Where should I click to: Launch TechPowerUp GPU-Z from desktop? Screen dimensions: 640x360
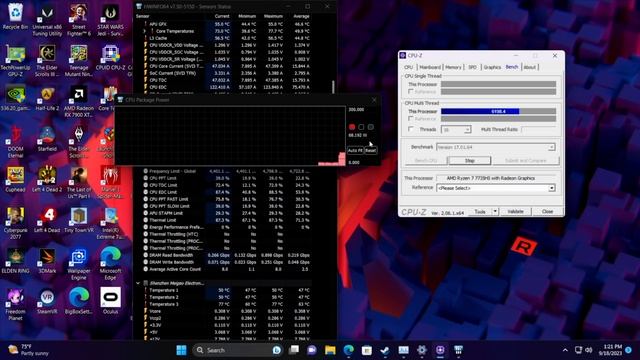click(15, 60)
